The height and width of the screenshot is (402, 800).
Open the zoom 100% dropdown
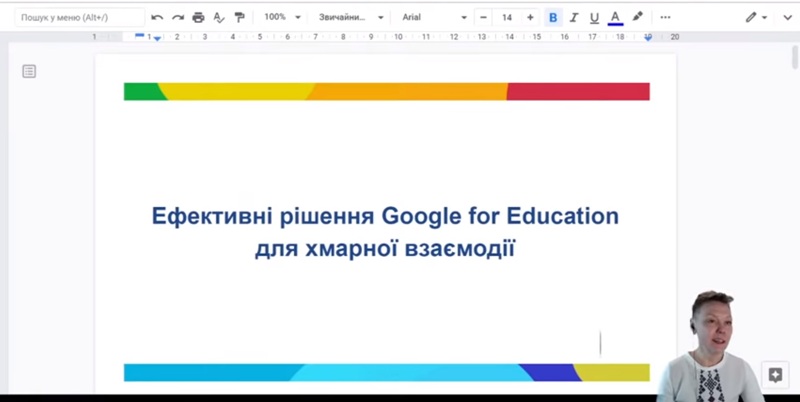tap(282, 17)
